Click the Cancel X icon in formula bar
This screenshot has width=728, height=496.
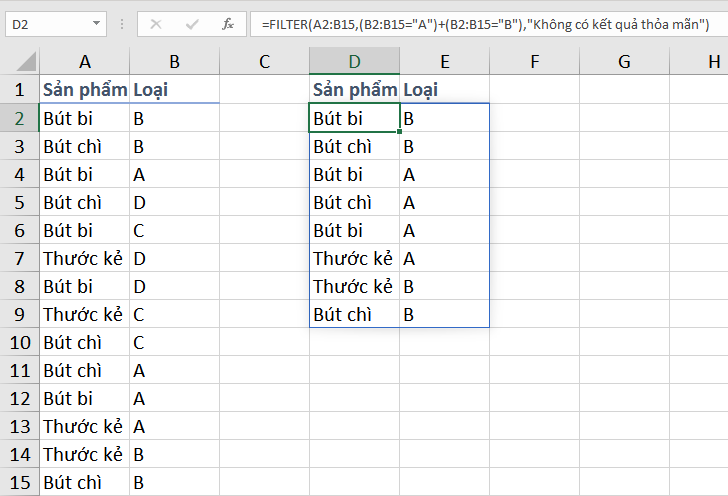[158, 23]
